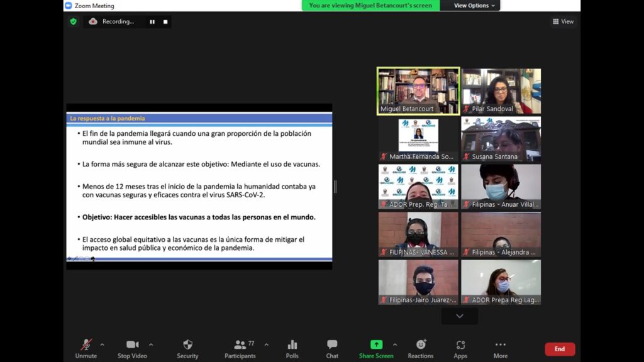The height and width of the screenshot is (362, 644).
Task: Click the red End meeting button
Action: coord(560,349)
